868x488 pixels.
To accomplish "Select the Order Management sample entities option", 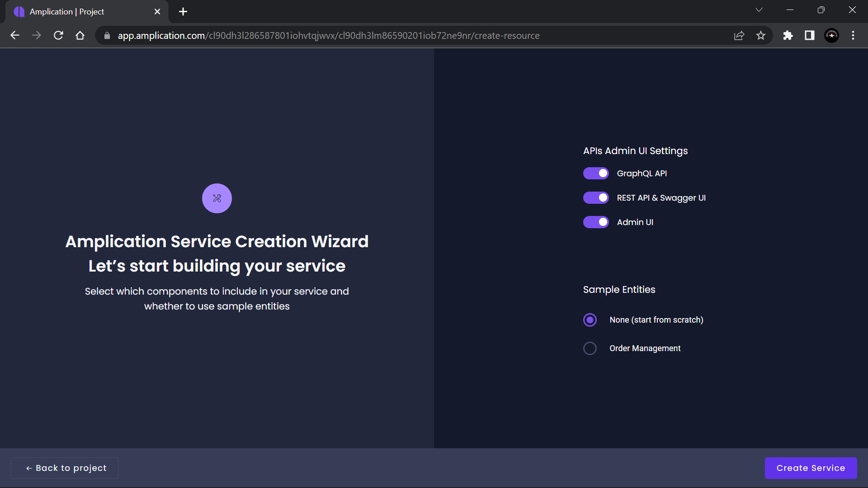I will click(x=590, y=348).
